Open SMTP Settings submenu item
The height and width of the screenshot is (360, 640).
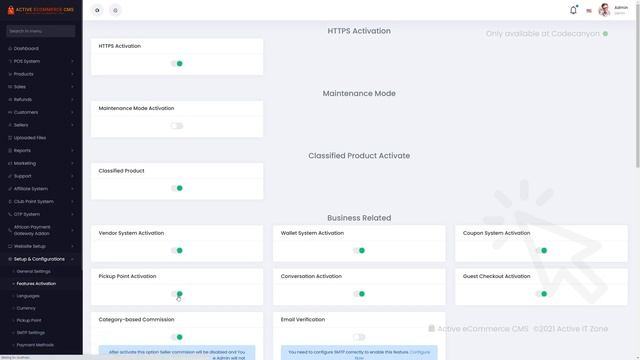[31, 333]
